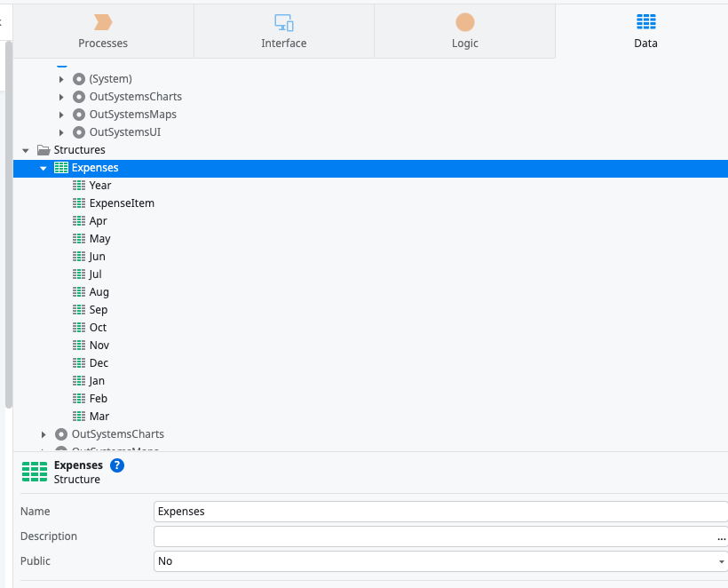The width and height of the screenshot is (728, 588).
Task: Expand OutSystemsCharts under Structures
Action: [x=44, y=434]
